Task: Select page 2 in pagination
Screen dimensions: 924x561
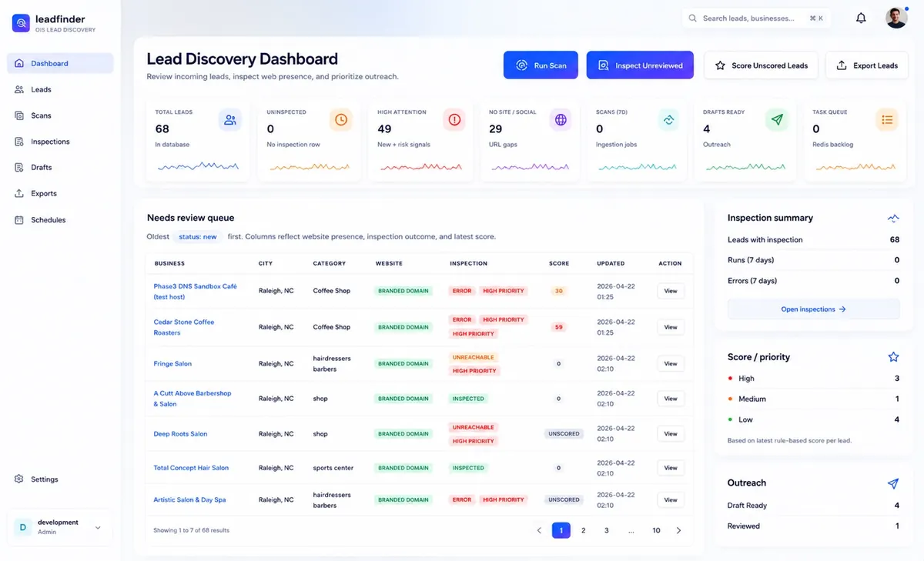Action: (584, 530)
